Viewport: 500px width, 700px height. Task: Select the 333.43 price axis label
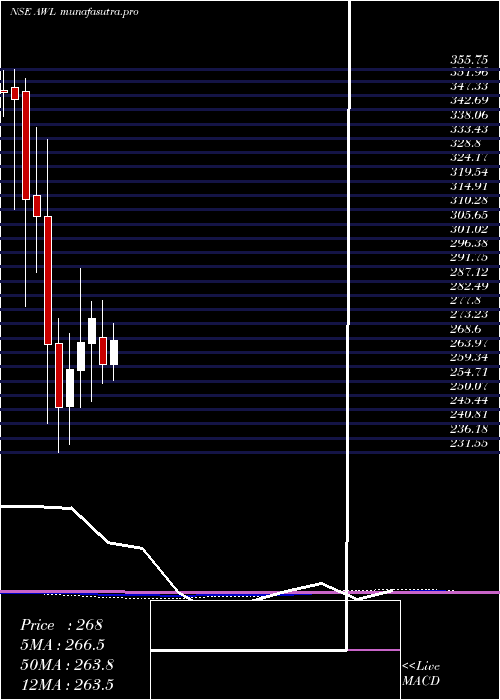point(469,129)
